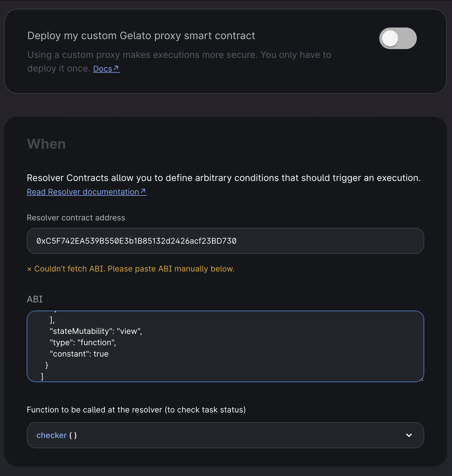Open the Docs link
Viewport: 452px width, 476px height.
click(x=102, y=69)
